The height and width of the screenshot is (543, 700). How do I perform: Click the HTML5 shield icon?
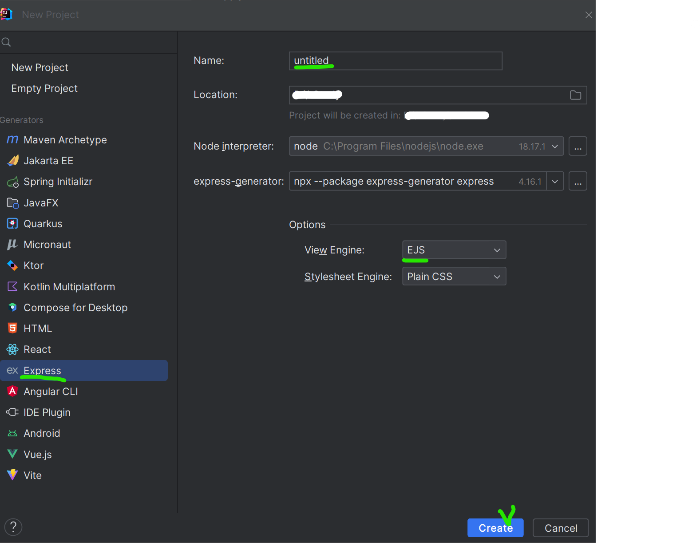12,329
